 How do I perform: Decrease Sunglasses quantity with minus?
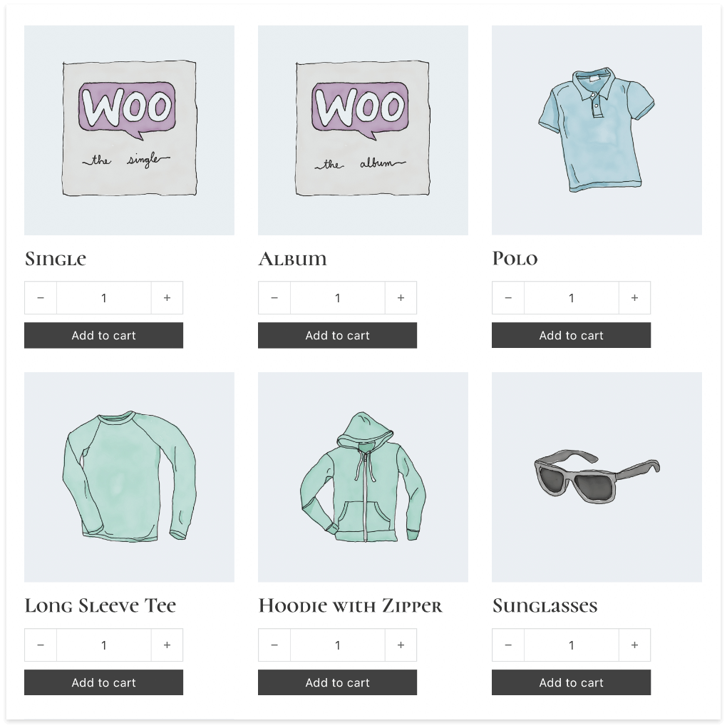508,645
